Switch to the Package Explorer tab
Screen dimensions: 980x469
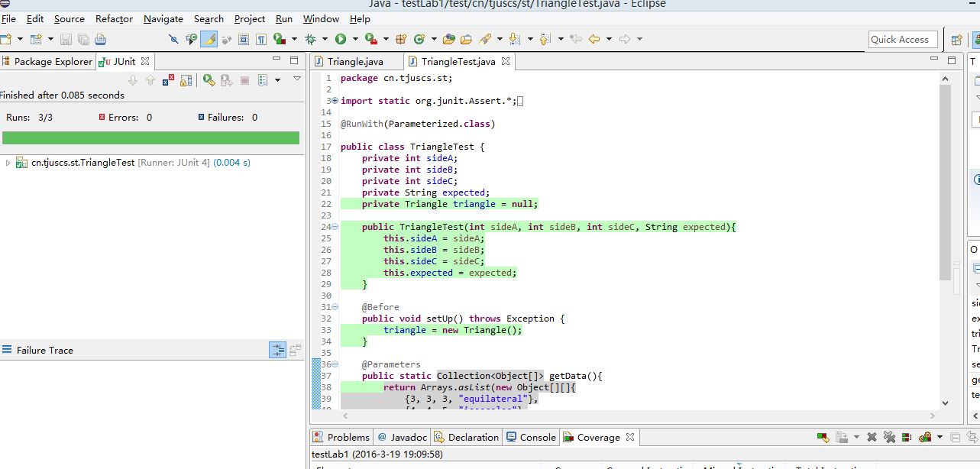click(x=47, y=62)
